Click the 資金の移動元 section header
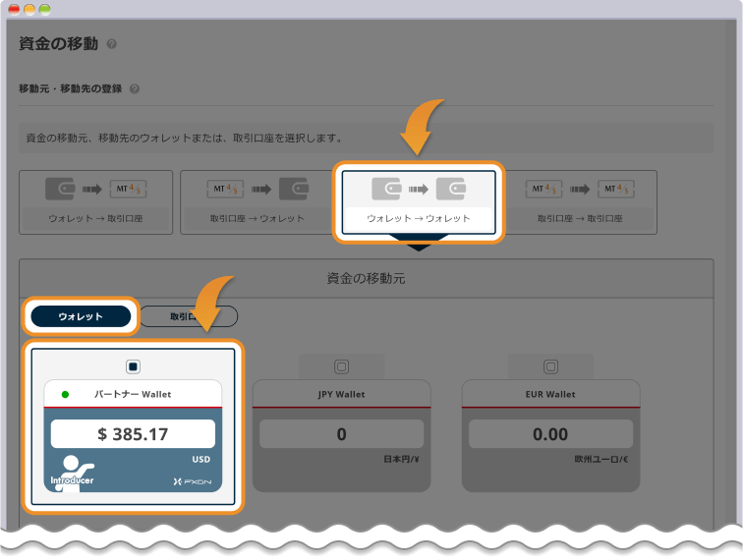 pyautogui.click(x=367, y=279)
